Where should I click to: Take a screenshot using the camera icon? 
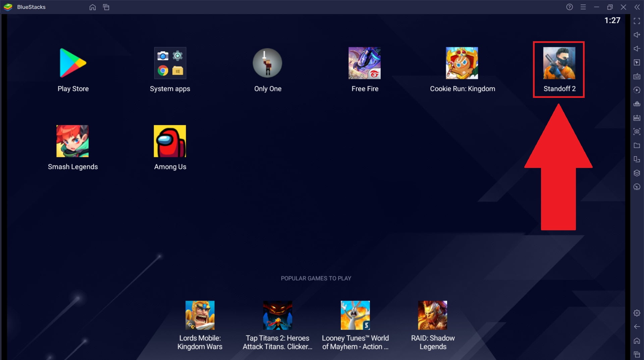pyautogui.click(x=637, y=131)
